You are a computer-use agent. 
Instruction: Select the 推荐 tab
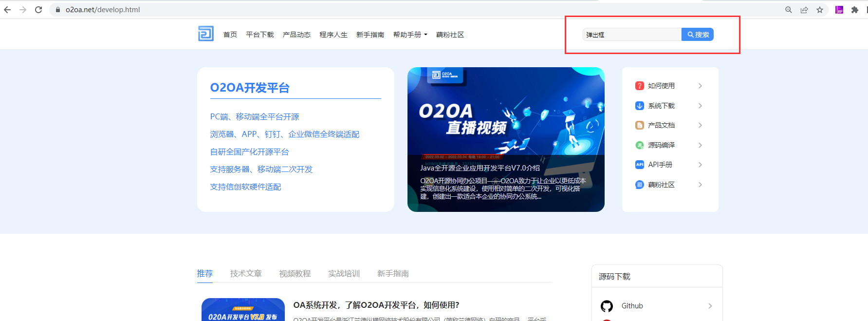(205, 274)
